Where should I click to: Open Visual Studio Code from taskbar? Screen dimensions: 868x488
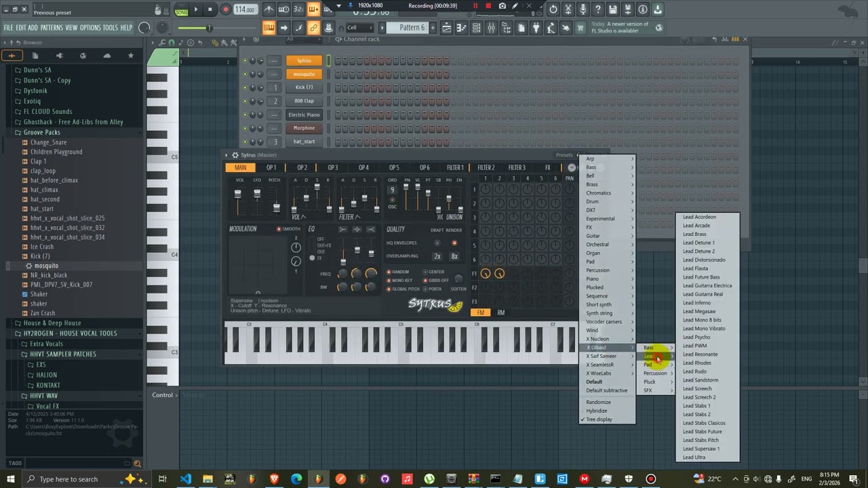185,479
